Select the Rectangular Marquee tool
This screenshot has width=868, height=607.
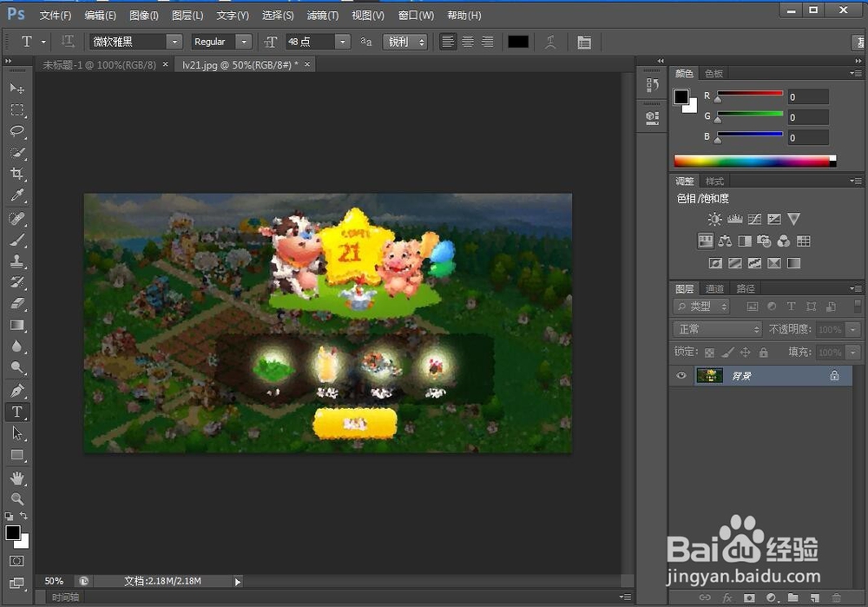[x=17, y=110]
